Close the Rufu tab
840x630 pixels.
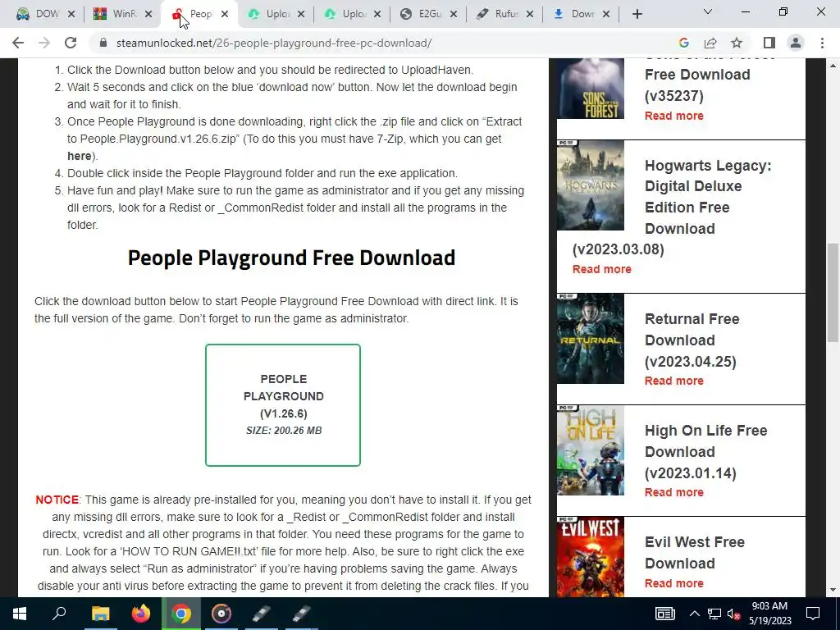530,14
